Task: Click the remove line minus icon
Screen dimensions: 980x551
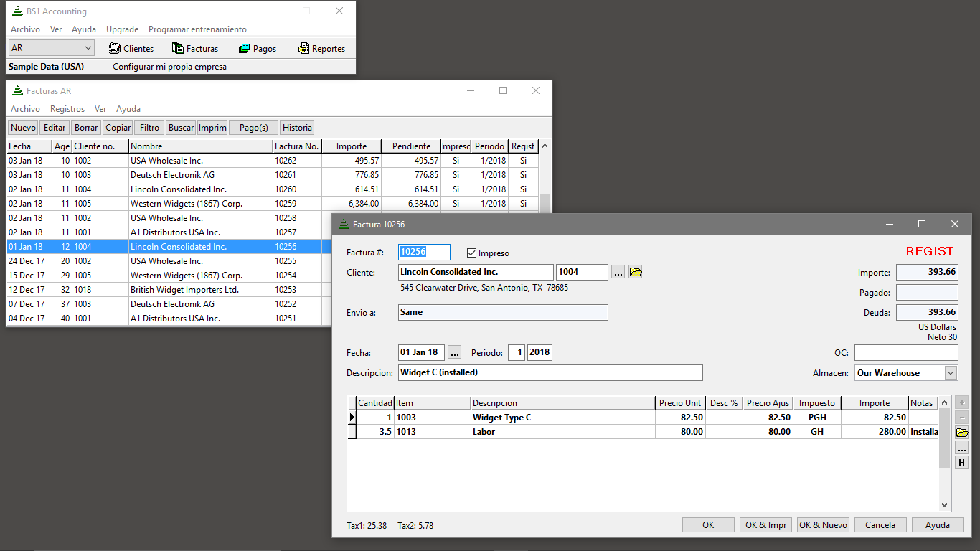Action: point(962,418)
